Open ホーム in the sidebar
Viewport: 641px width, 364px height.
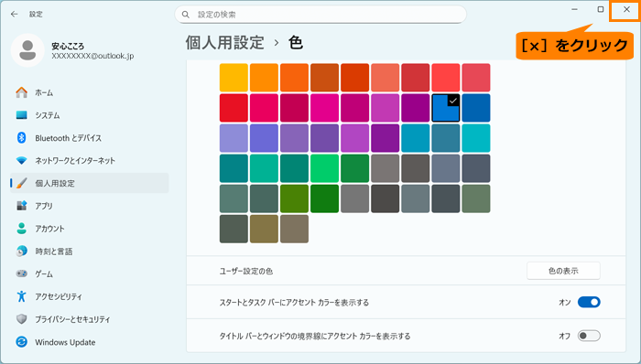(90, 92)
